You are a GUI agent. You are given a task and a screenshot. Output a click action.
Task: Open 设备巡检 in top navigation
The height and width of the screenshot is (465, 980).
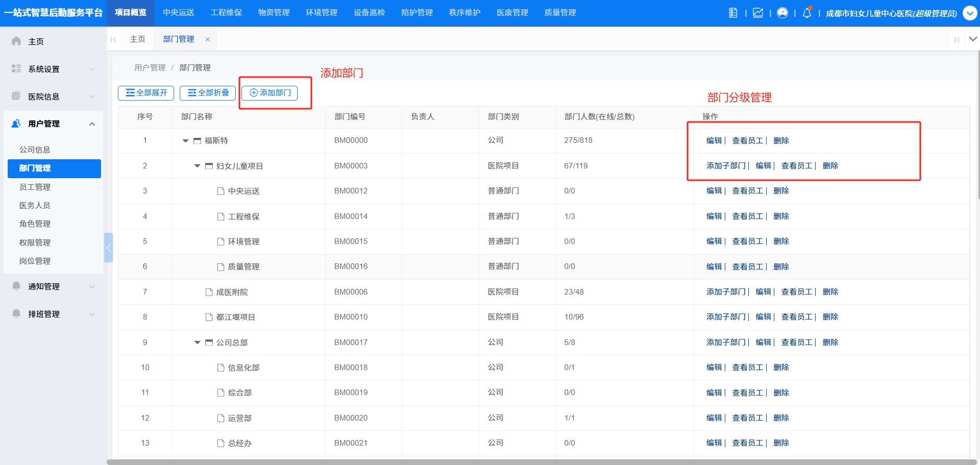coord(369,13)
